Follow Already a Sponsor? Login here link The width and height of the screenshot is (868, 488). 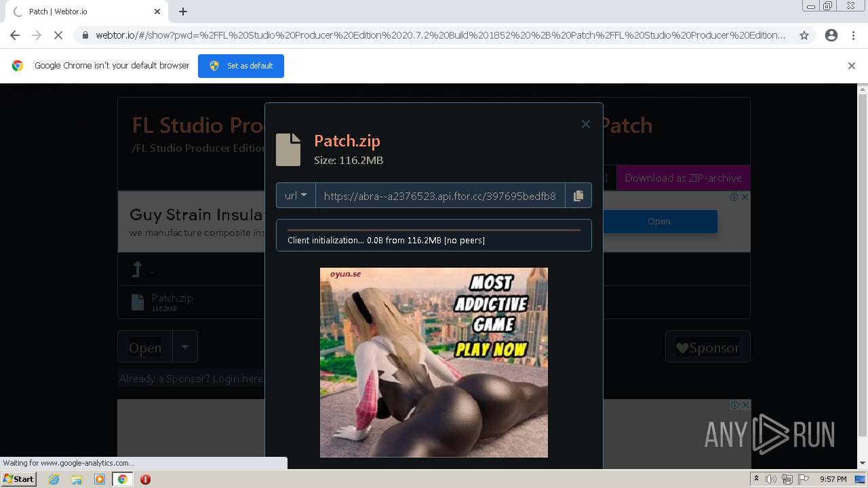pos(191,379)
